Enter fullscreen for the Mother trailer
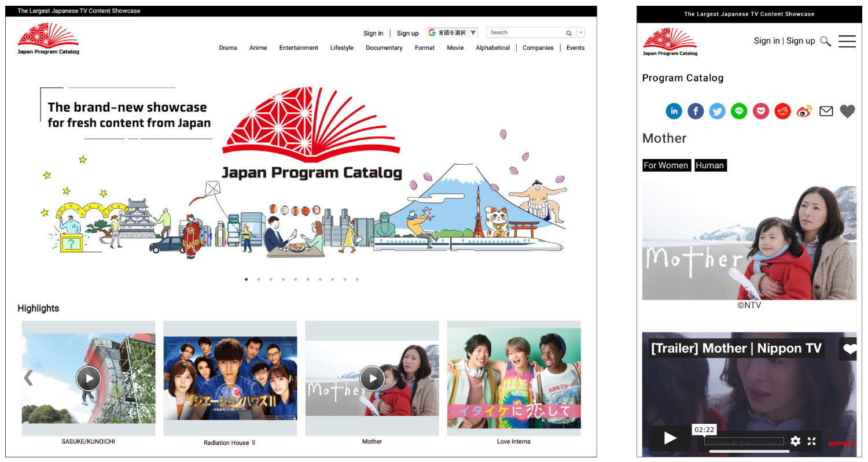The height and width of the screenshot is (462, 868). pyautogui.click(x=811, y=441)
